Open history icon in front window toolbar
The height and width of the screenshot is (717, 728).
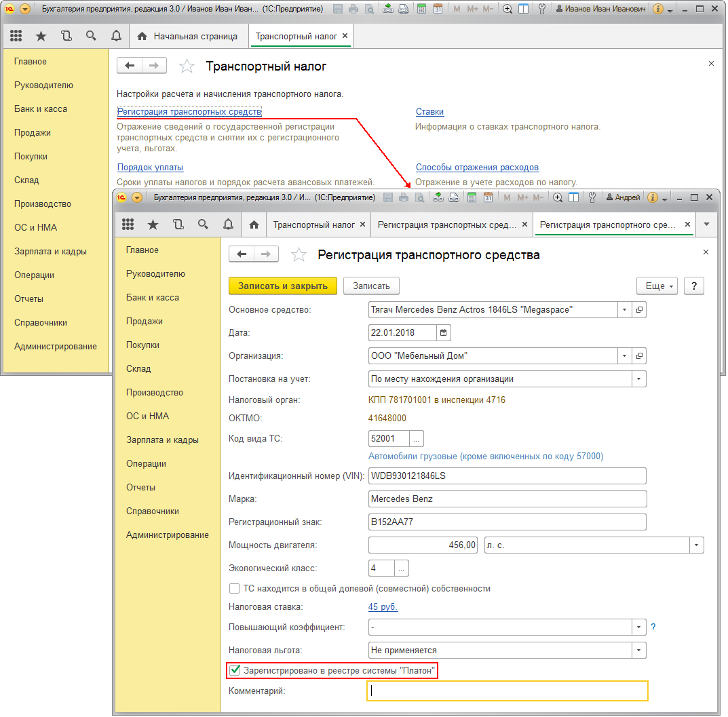(178, 225)
